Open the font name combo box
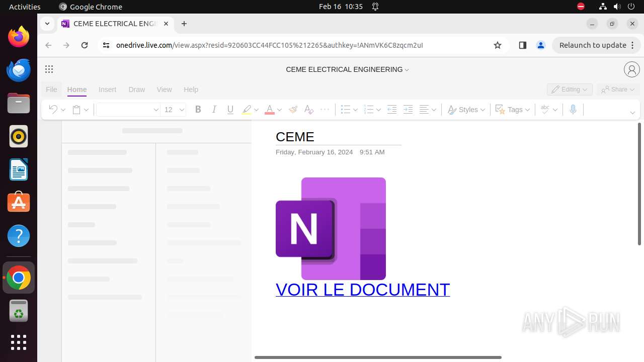The height and width of the screenshot is (362, 644). coord(128,110)
